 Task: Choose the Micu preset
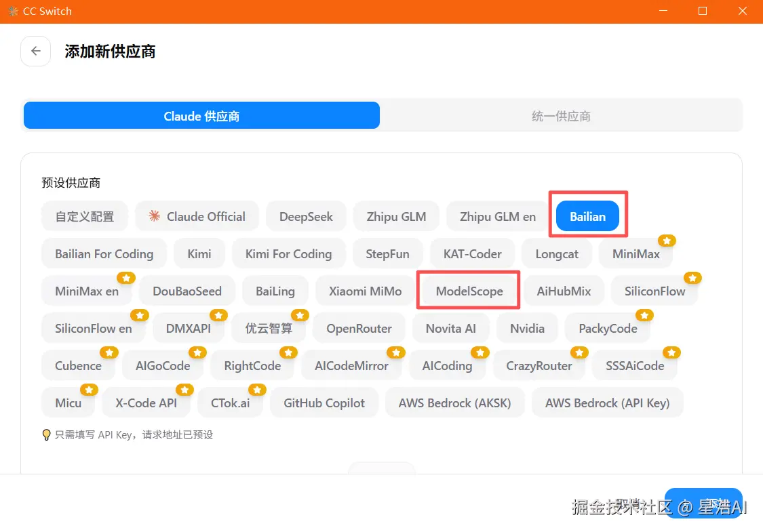[x=68, y=403]
